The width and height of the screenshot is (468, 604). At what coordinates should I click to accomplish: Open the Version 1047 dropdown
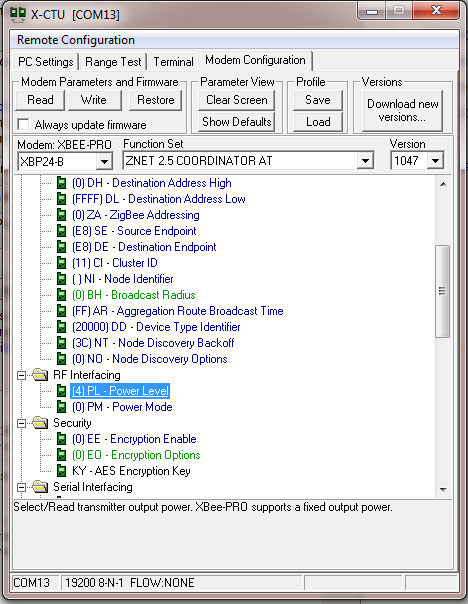pos(435,161)
